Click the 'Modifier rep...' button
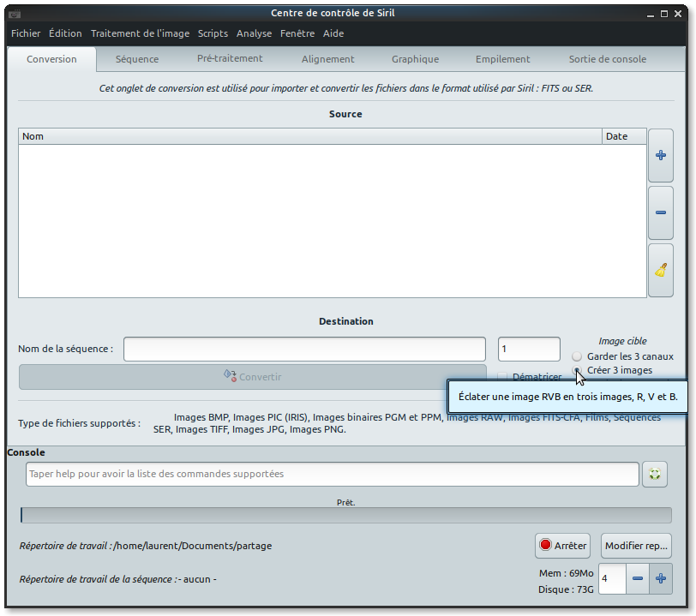This screenshot has width=696, height=616. [636, 546]
